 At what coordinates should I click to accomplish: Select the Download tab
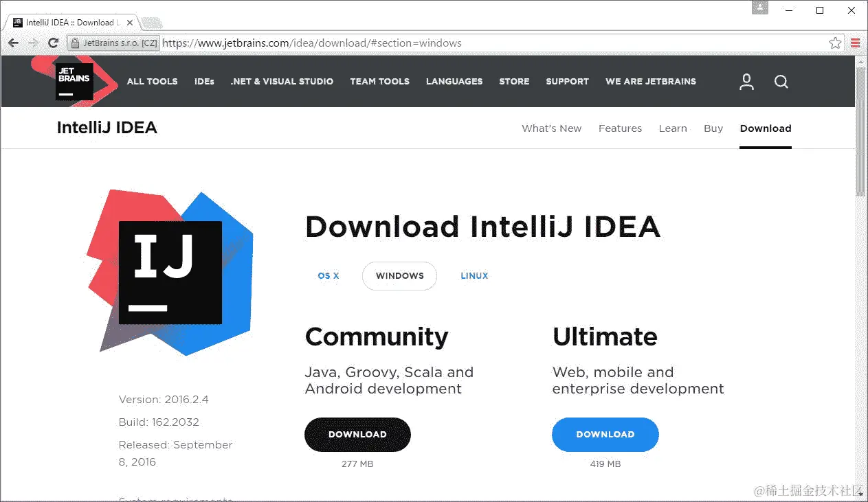(766, 128)
